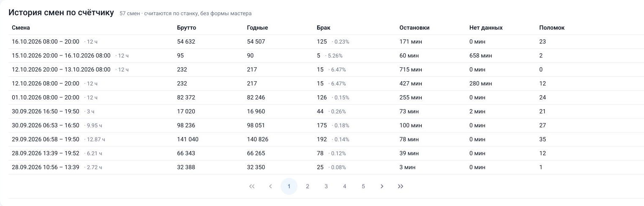Click the previous page single arrow
Screen dimensions: 644x206
coord(270,187)
